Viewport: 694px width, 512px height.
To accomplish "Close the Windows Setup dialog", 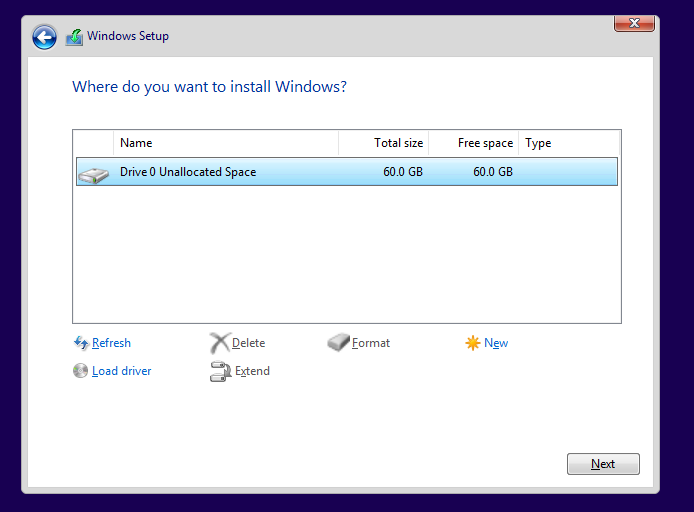I will coord(634,23).
